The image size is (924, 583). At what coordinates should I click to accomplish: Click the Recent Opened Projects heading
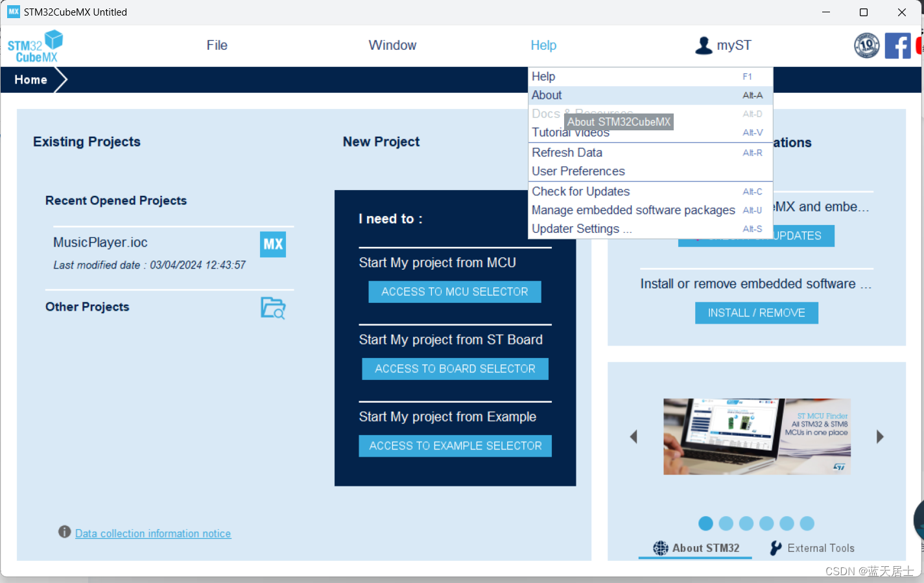point(116,200)
